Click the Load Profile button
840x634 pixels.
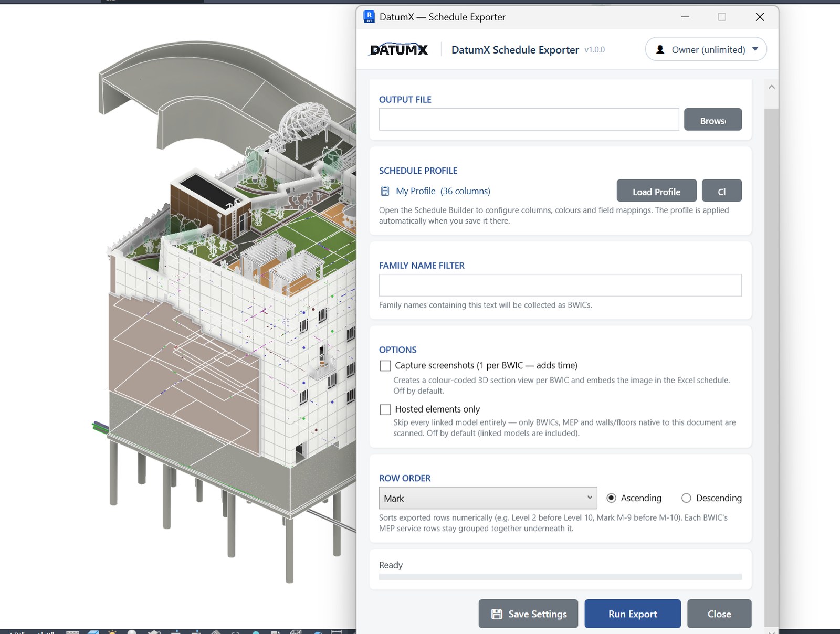pyautogui.click(x=656, y=191)
